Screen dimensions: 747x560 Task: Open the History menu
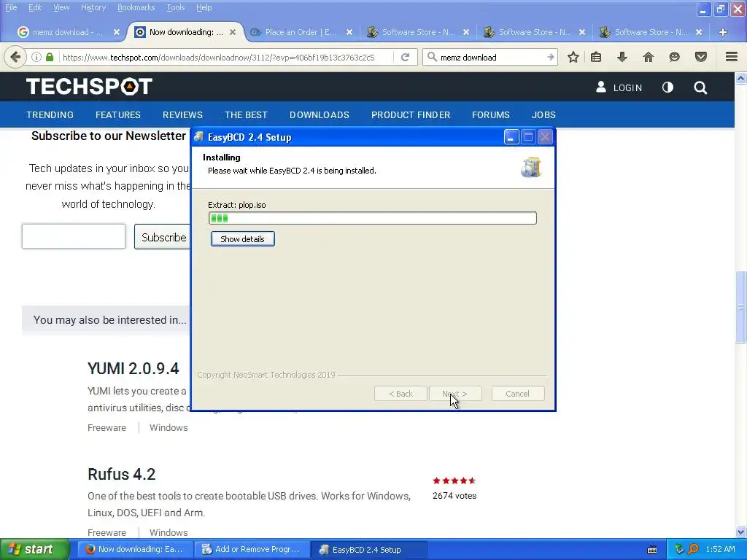pyautogui.click(x=93, y=7)
